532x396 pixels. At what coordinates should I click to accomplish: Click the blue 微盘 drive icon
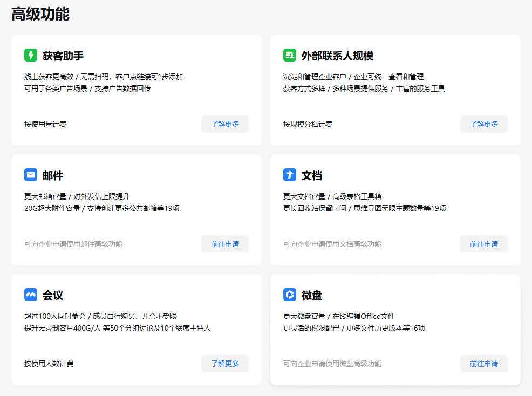tap(289, 295)
